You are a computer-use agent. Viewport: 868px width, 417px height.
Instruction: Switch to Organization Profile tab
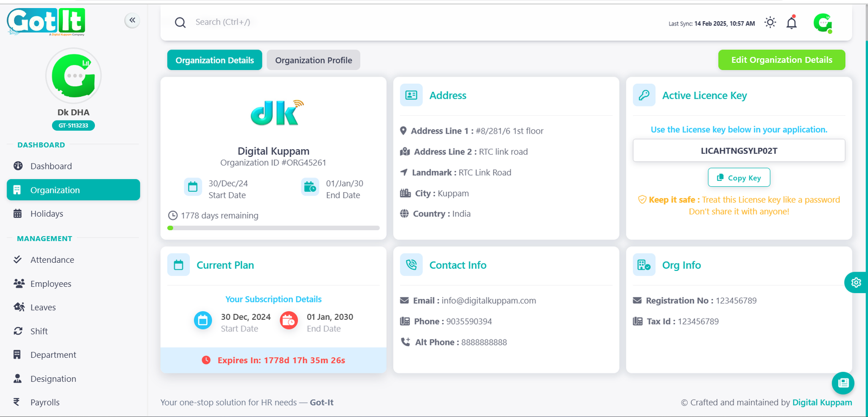point(313,60)
